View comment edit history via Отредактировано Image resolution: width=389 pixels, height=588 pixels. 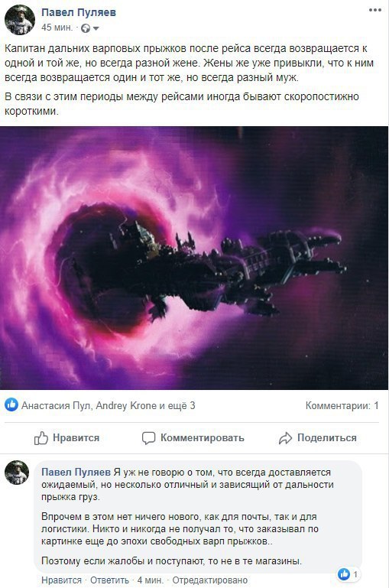click(x=210, y=580)
